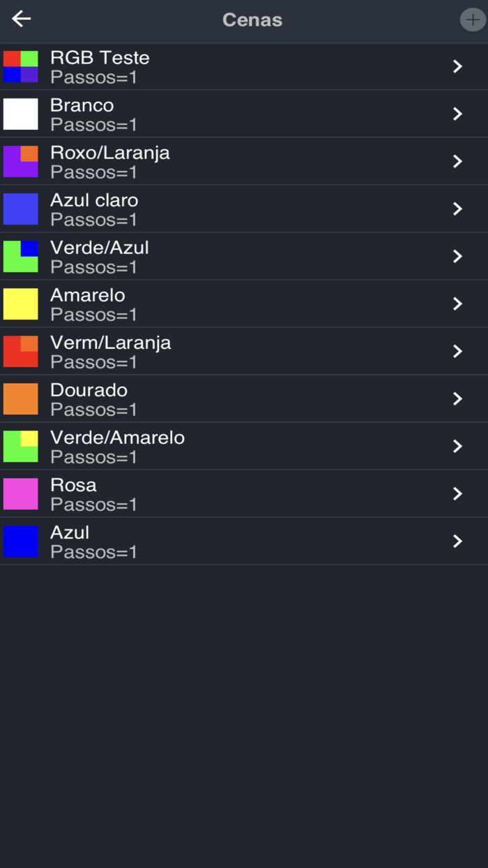This screenshot has width=488, height=868.
Task: Open the Azul scene at the bottom
Action: click(244, 541)
